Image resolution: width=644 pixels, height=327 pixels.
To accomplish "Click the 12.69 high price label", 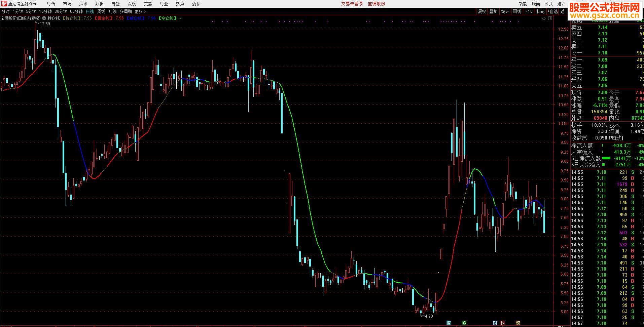I will coord(45,24).
